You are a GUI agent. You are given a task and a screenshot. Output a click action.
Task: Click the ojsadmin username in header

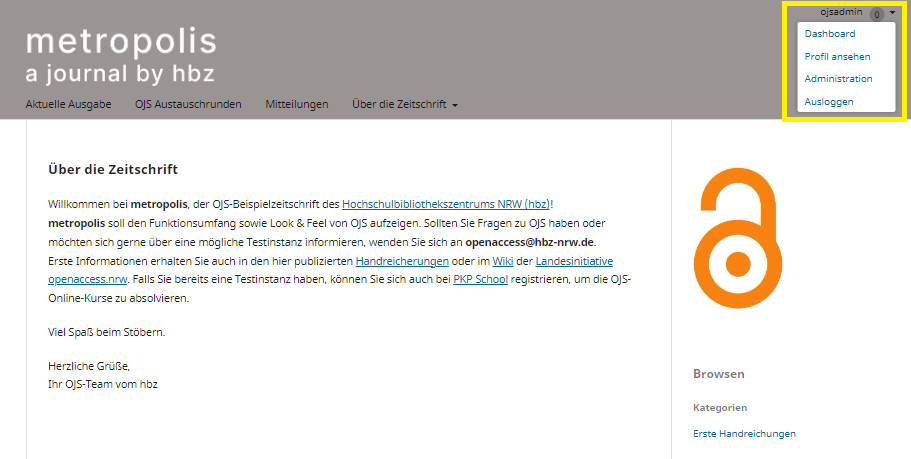[840, 12]
